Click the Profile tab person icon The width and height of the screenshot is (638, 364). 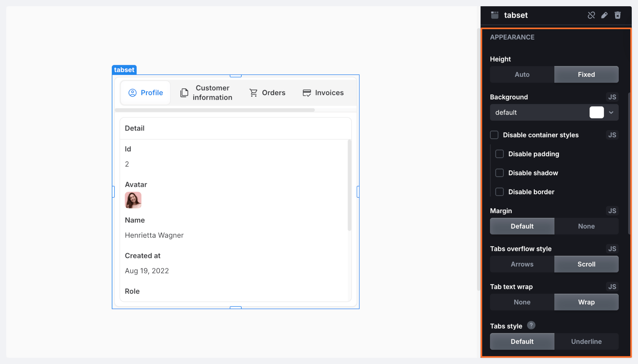point(132,93)
